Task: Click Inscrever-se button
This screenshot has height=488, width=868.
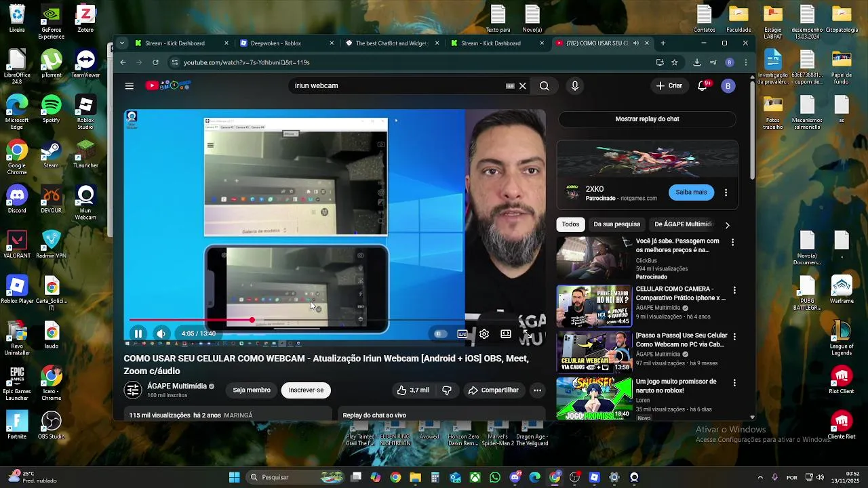Action: pyautogui.click(x=306, y=390)
